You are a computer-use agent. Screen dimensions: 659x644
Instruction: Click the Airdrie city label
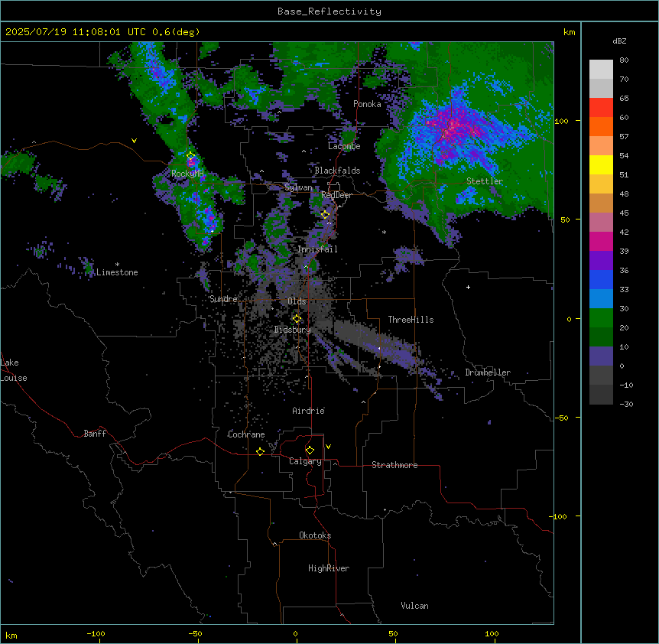(x=308, y=411)
